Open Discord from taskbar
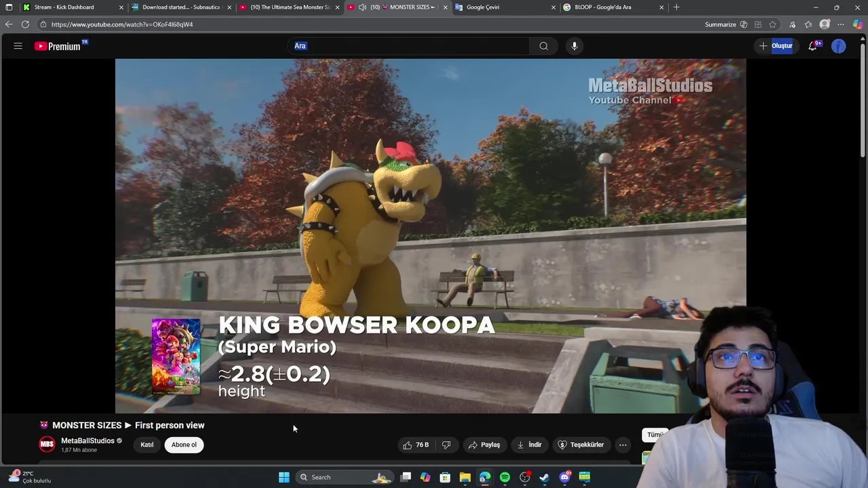Viewport: 868px width, 488px height. [x=564, y=477]
